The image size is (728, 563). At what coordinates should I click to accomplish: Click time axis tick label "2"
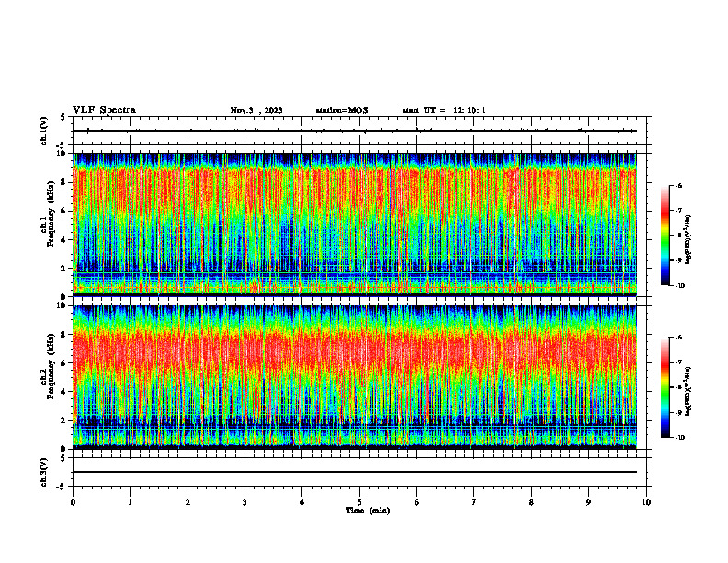188,502
